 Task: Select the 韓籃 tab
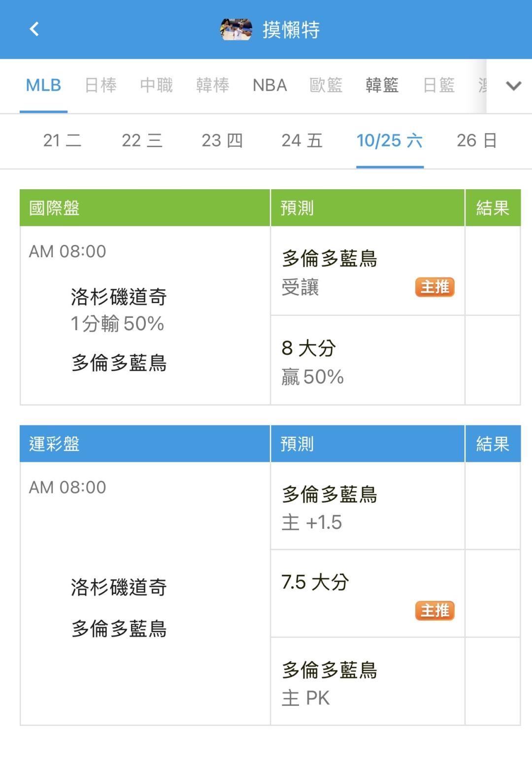tap(382, 85)
